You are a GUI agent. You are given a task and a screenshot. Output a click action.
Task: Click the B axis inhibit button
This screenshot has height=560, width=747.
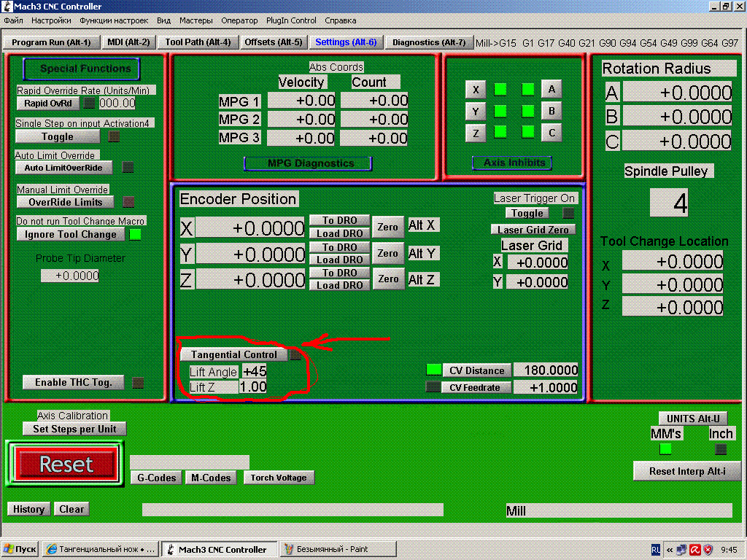click(x=551, y=111)
